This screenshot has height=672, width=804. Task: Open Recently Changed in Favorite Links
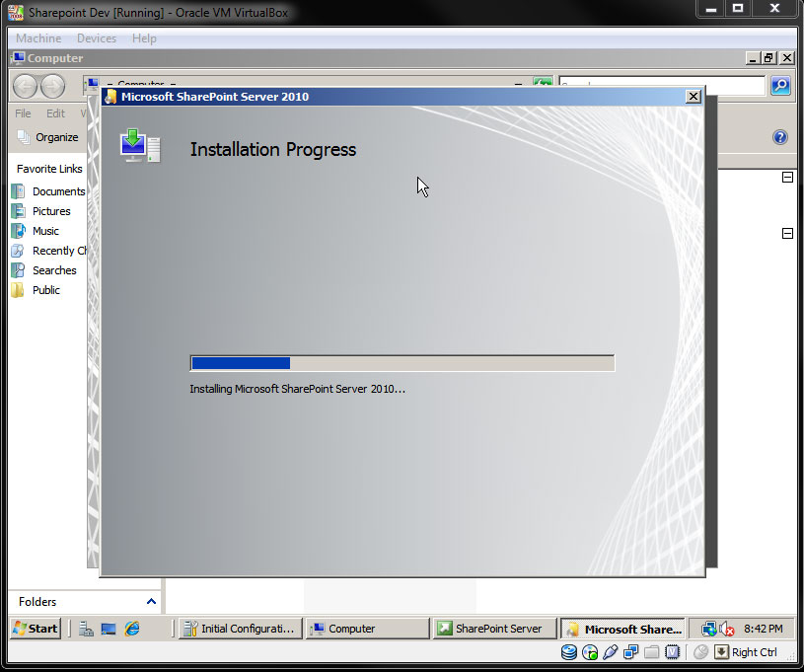click(x=59, y=251)
